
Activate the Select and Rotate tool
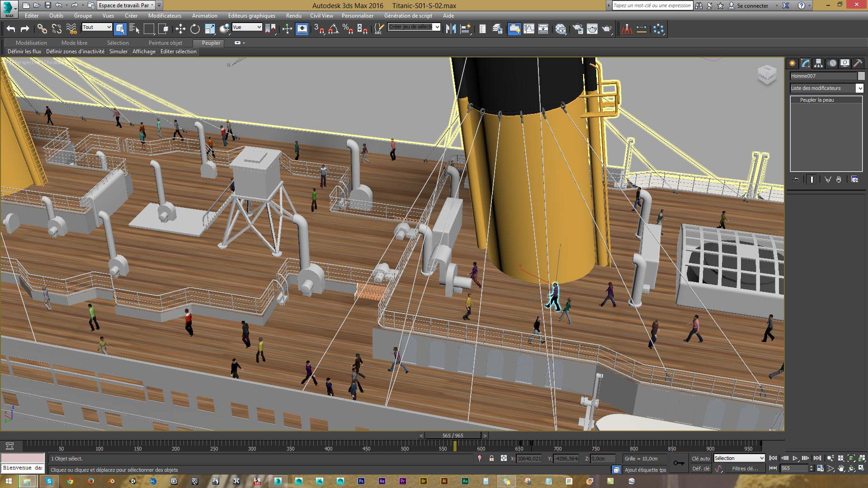tap(195, 29)
